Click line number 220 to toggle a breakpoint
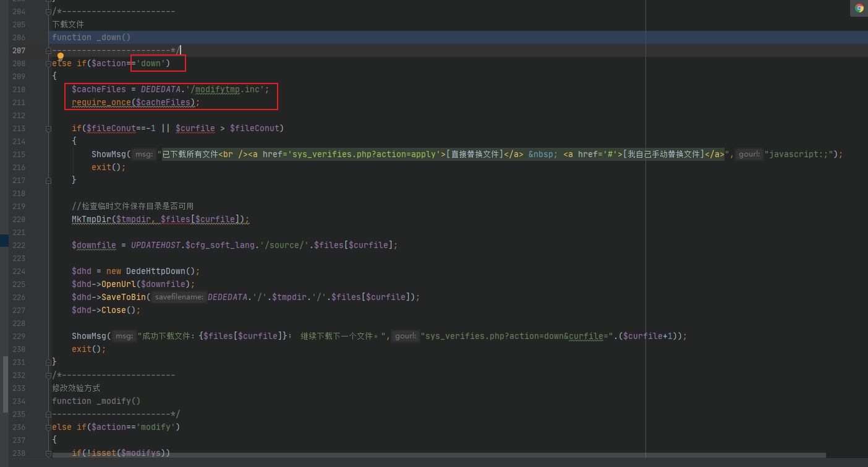Screen dimensions: 868x467 [x=19, y=219]
